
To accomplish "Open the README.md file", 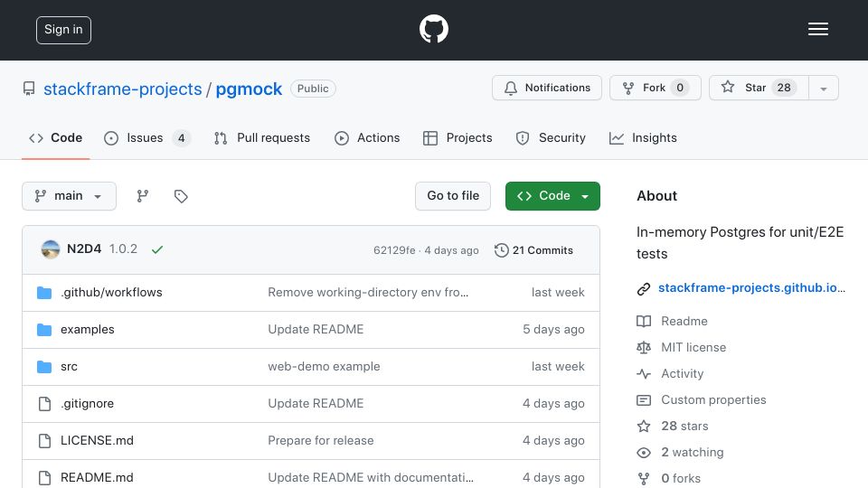I will pyautogui.click(x=97, y=477).
